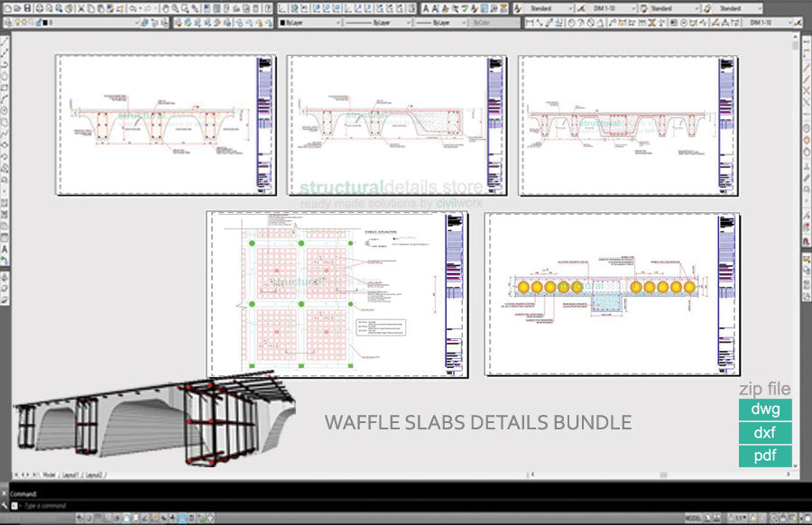Click the dwg file format button
812x525 pixels.
(x=764, y=410)
